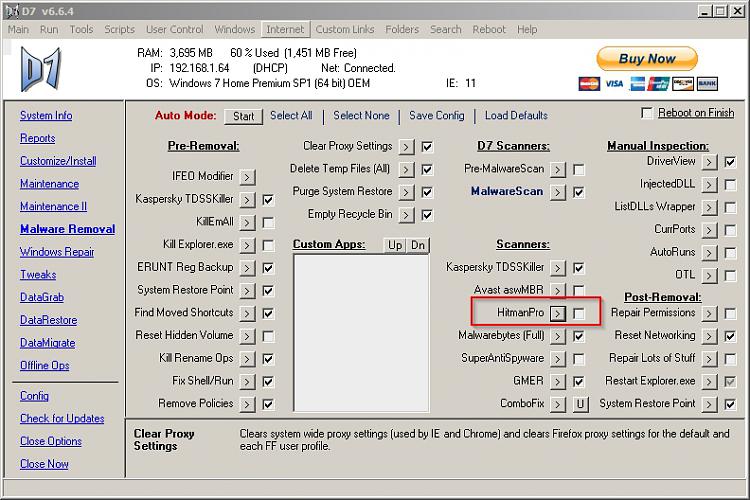Run Remove Policies arrow button

247,404
